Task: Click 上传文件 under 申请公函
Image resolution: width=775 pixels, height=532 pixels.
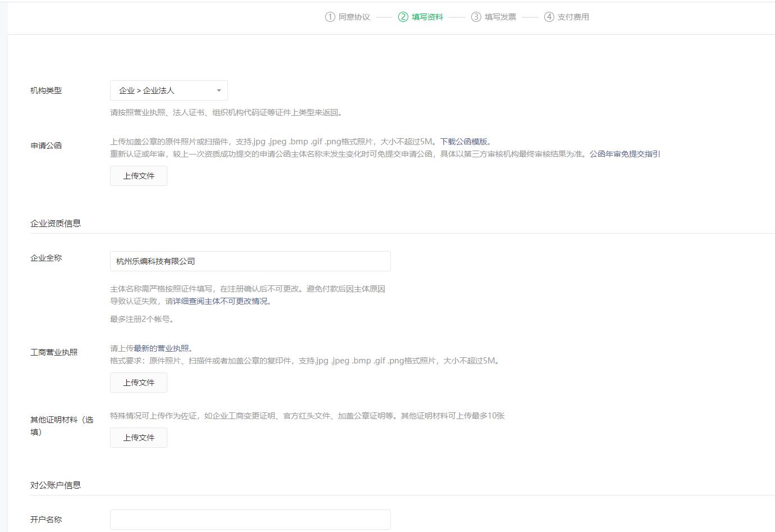Action: pyautogui.click(x=138, y=175)
